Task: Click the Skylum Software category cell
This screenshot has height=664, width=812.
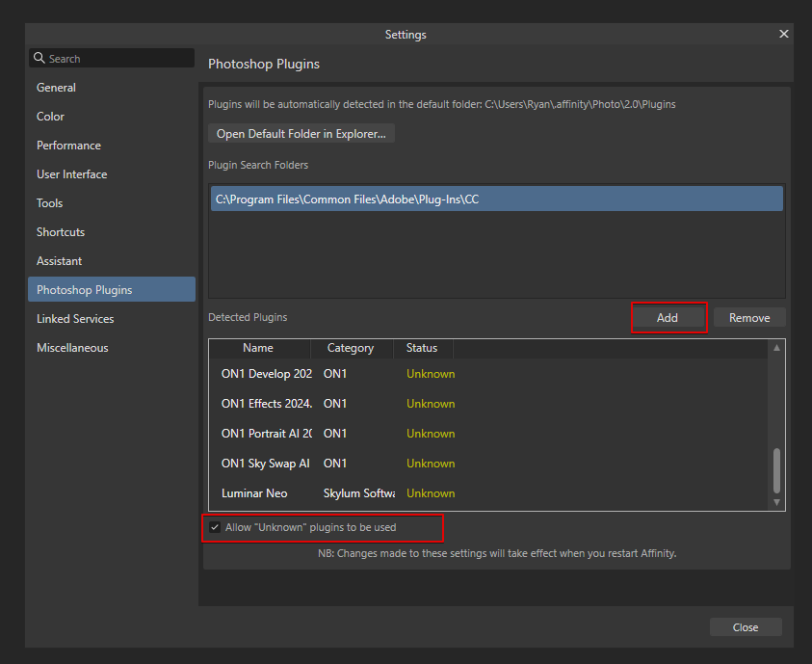Action: (359, 493)
